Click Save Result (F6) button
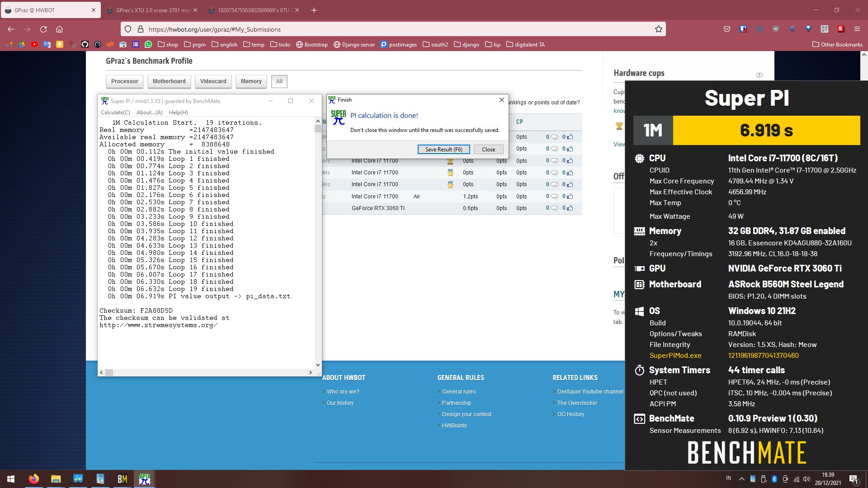This screenshot has height=488, width=868. click(443, 150)
